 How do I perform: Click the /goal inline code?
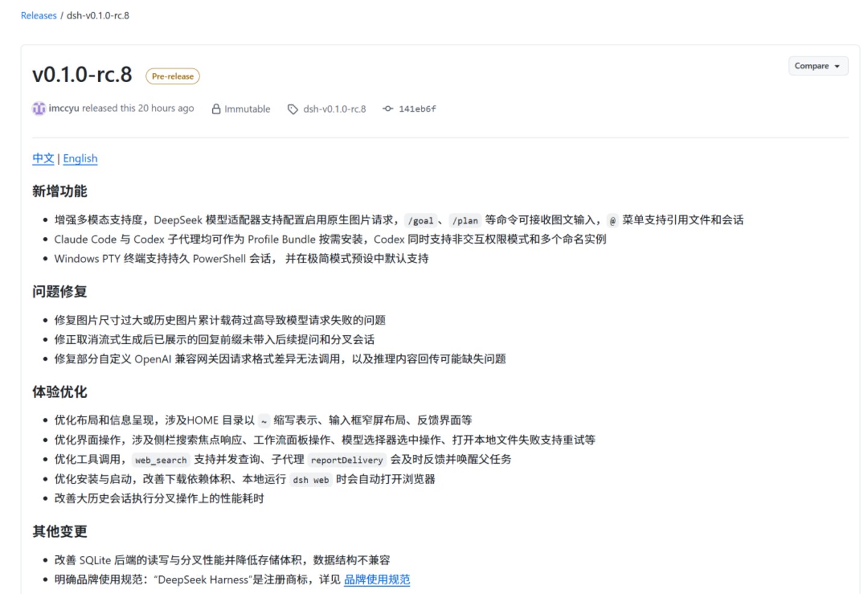coord(420,221)
